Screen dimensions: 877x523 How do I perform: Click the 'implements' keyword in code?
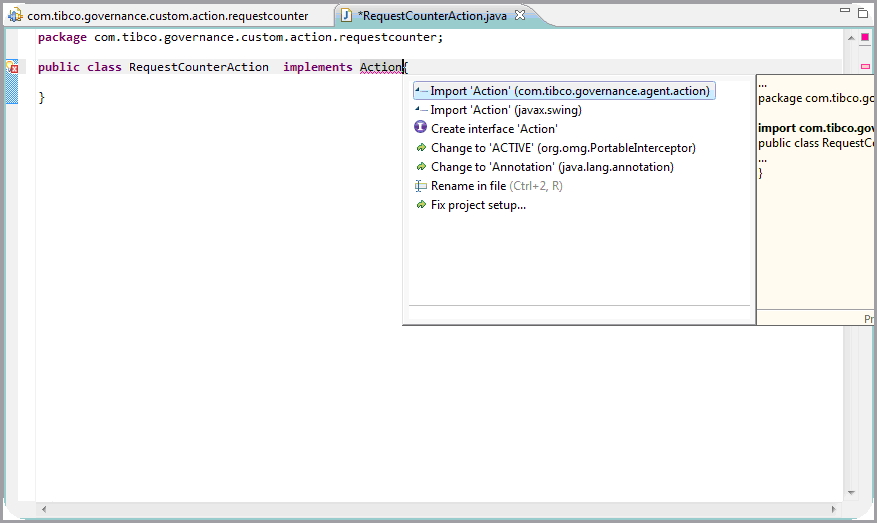pyautogui.click(x=318, y=67)
